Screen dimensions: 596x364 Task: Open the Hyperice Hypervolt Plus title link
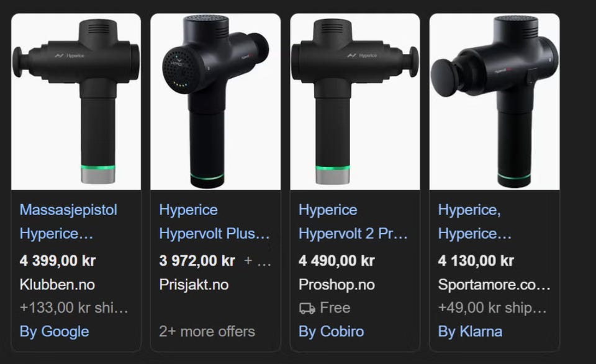click(214, 221)
